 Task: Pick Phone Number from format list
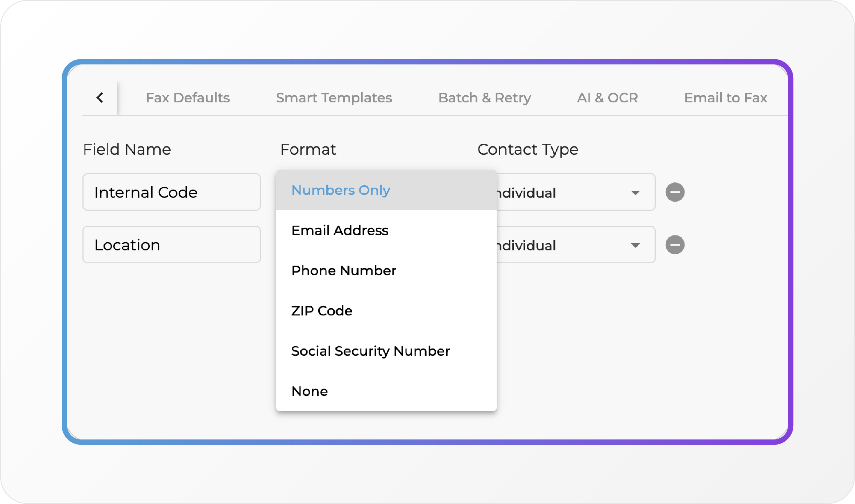343,271
